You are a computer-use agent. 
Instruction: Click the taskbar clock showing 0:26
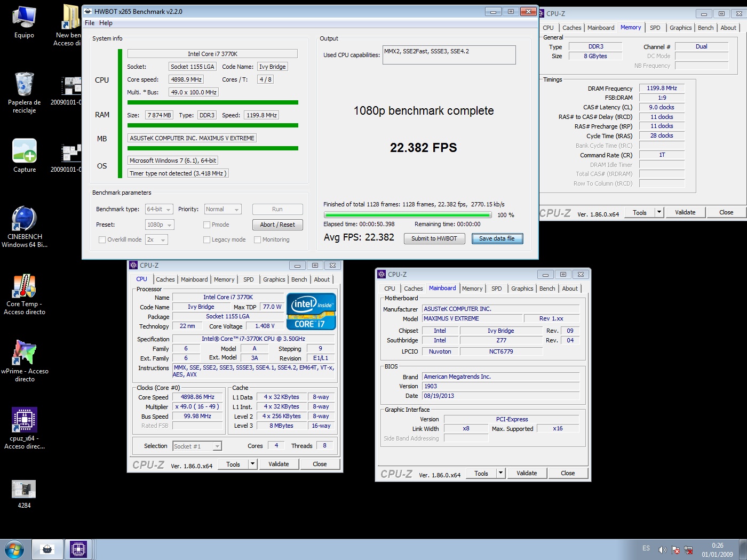(x=718, y=550)
